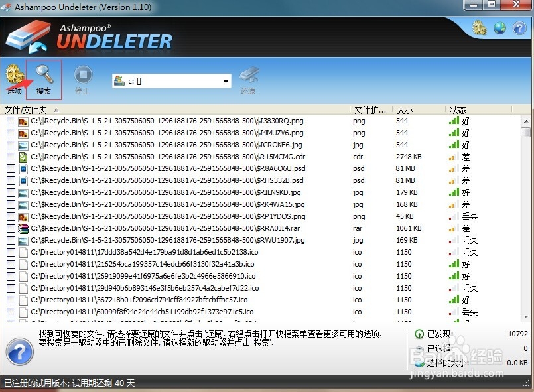Click Ashampoo app icon in title bar
Screen dimensions: 534x392
(5, 7)
